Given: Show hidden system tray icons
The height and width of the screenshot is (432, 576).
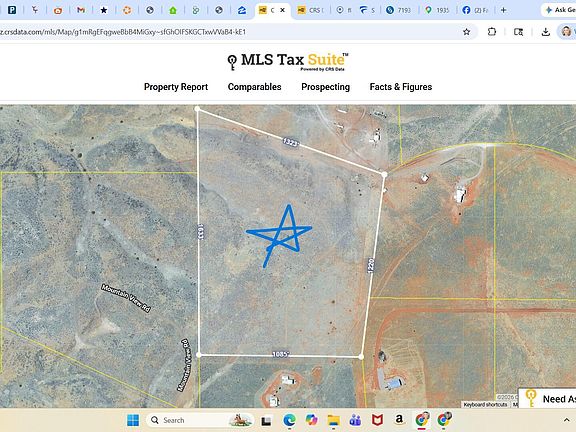Looking at the screenshot, I should tap(566, 420).
